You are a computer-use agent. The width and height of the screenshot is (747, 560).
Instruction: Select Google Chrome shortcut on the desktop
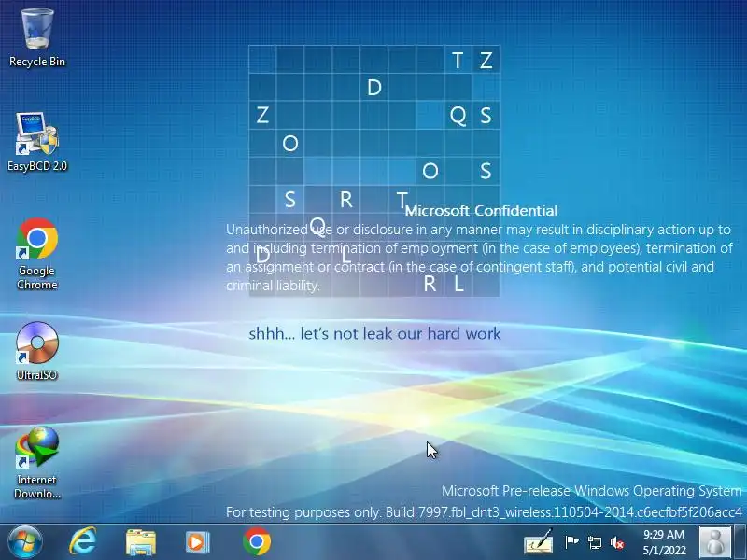click(37, 254)
